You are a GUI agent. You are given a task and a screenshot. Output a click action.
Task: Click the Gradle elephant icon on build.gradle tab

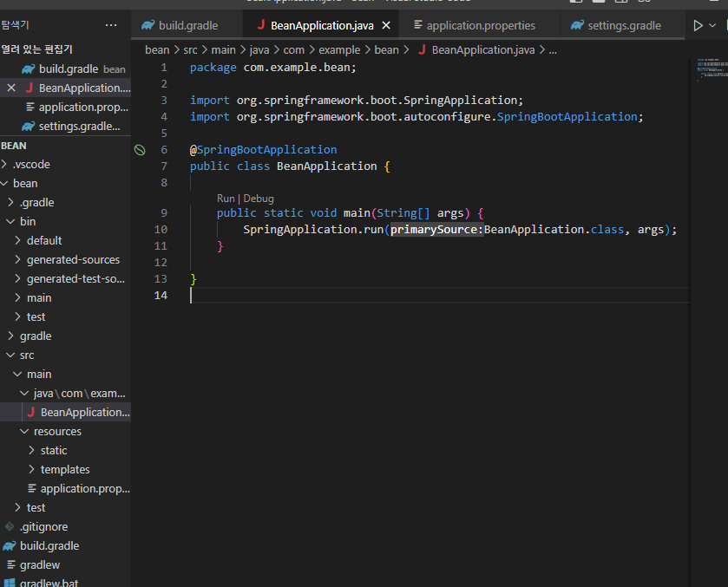pyautogui.click(x=148, y=26)
